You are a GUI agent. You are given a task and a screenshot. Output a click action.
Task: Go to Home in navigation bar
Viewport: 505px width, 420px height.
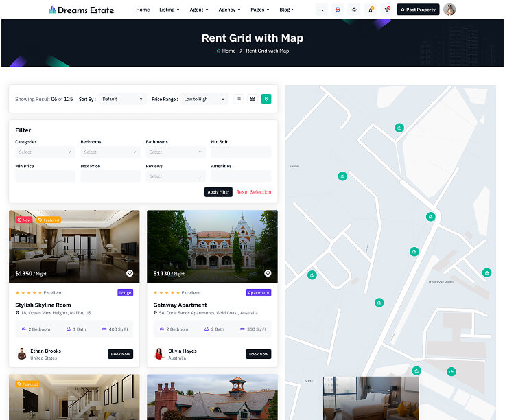point(143,10)
